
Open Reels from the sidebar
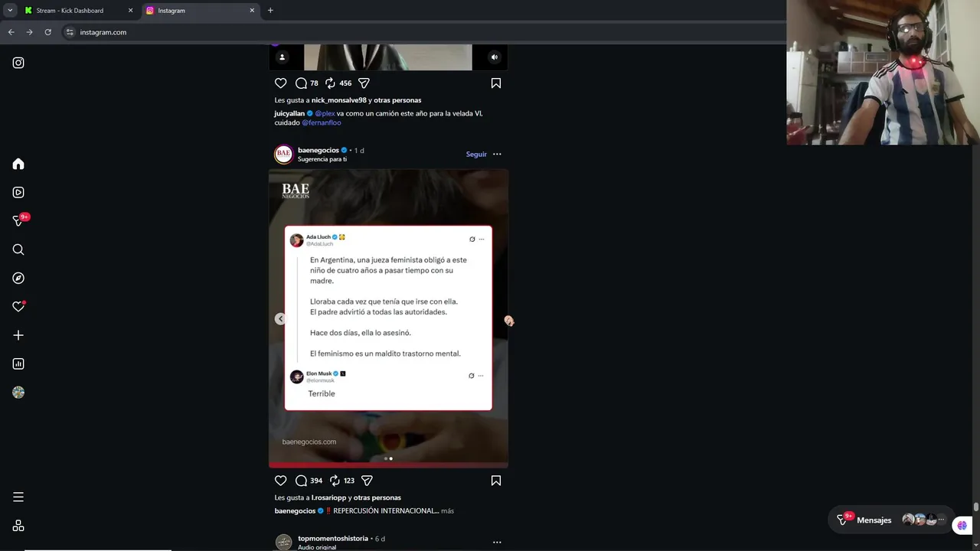18,192
